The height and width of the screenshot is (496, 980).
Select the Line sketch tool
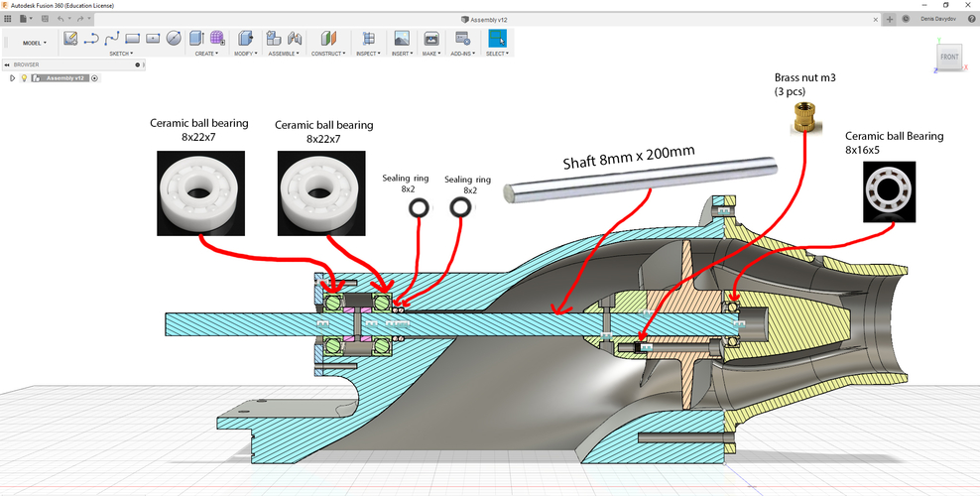91,38
